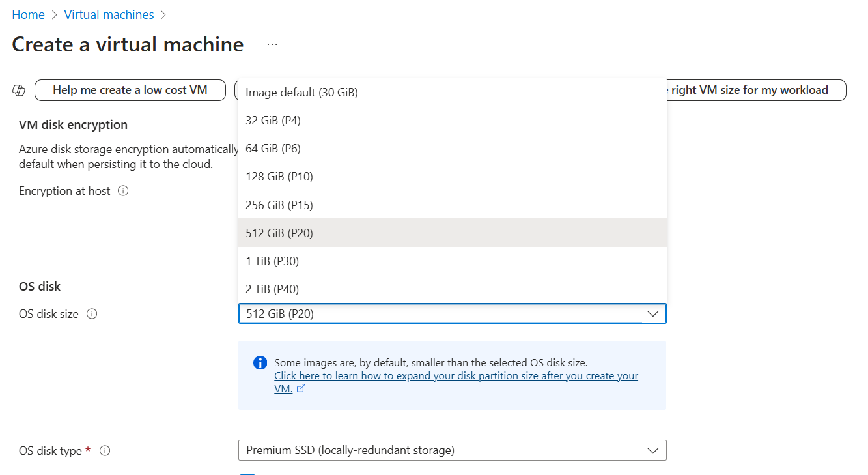Open Virtual machines from the breadcrumb
This screenshot has height=475, width=868.
pos(109,14)
